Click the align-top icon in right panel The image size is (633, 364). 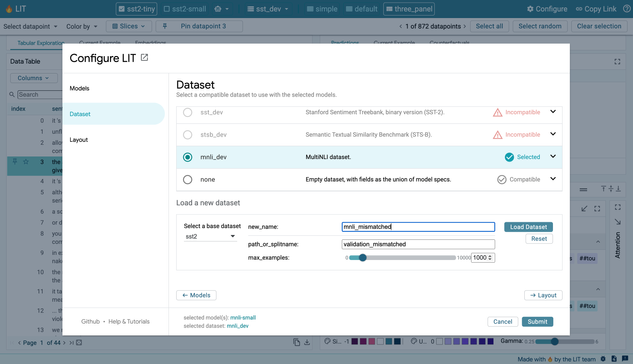pos(603,189)
